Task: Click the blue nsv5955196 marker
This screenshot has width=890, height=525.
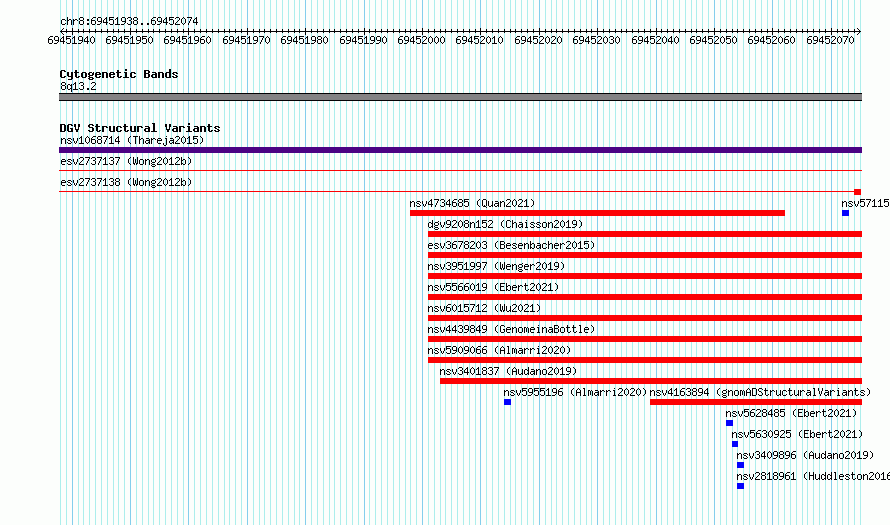Action: (507, 402)
